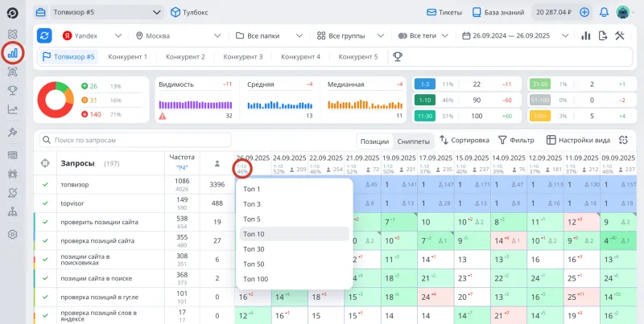This screenshot has width=644, height=324.
Task: Open the tools wrench icon in toolbar
Action: (620, 36)
